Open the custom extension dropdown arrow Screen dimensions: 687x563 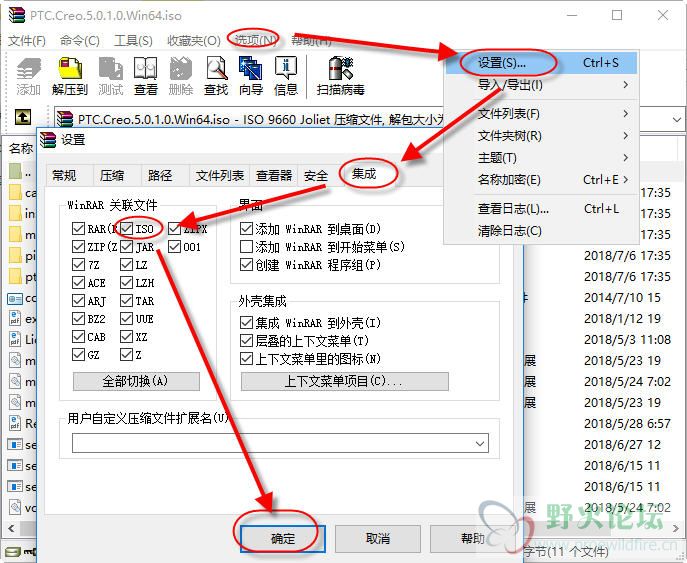click(480, 443)
